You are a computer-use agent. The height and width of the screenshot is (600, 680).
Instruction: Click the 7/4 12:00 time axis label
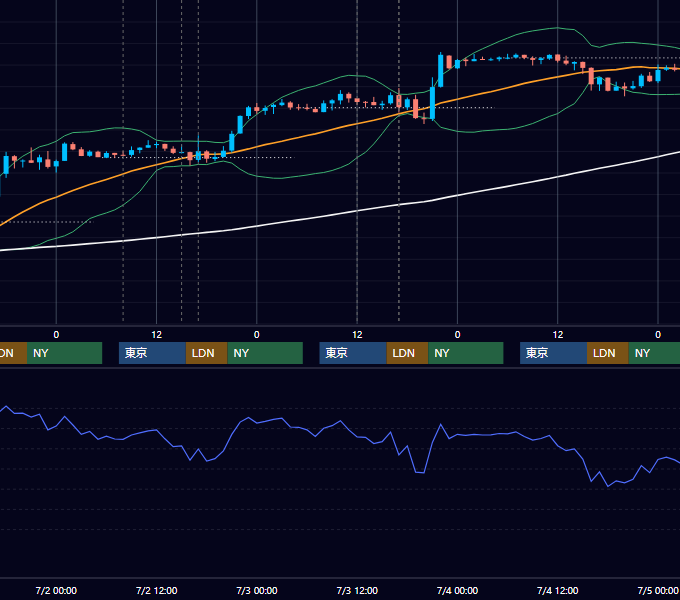click(557, 590)
